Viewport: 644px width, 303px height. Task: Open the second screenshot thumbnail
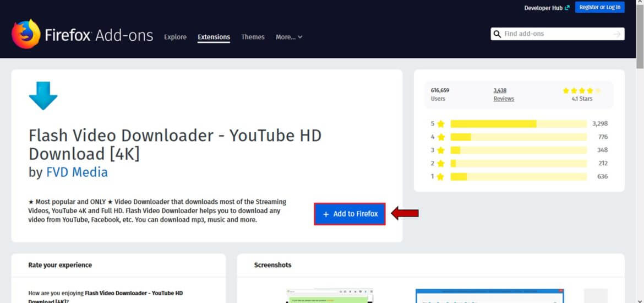coord(489,296)
